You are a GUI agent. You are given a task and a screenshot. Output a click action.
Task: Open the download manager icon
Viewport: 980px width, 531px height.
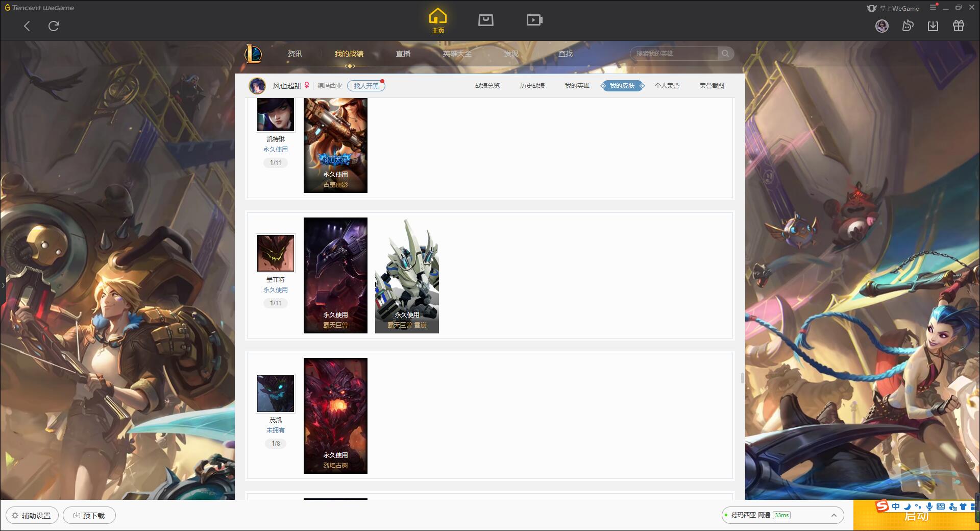[x=933, y=26]
